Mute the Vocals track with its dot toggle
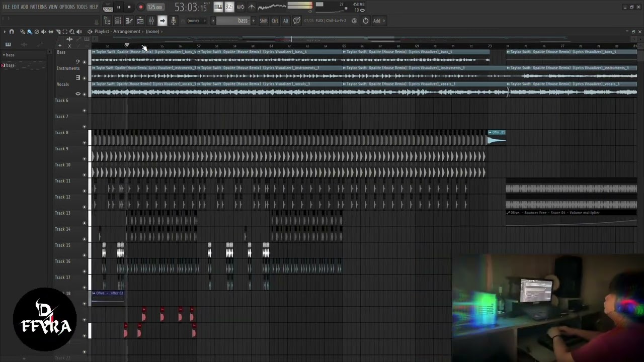Screen dimensions: 644x362 pos(84,95)
